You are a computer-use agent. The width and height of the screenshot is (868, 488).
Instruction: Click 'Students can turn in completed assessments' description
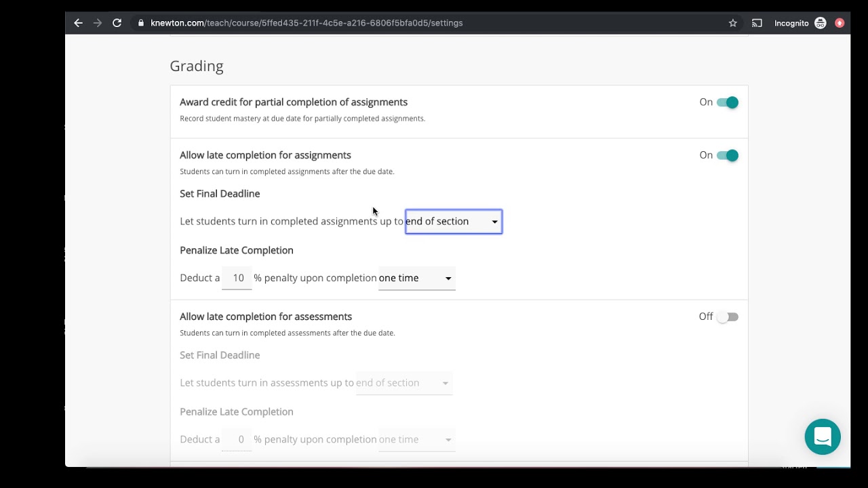coord(288,333)
